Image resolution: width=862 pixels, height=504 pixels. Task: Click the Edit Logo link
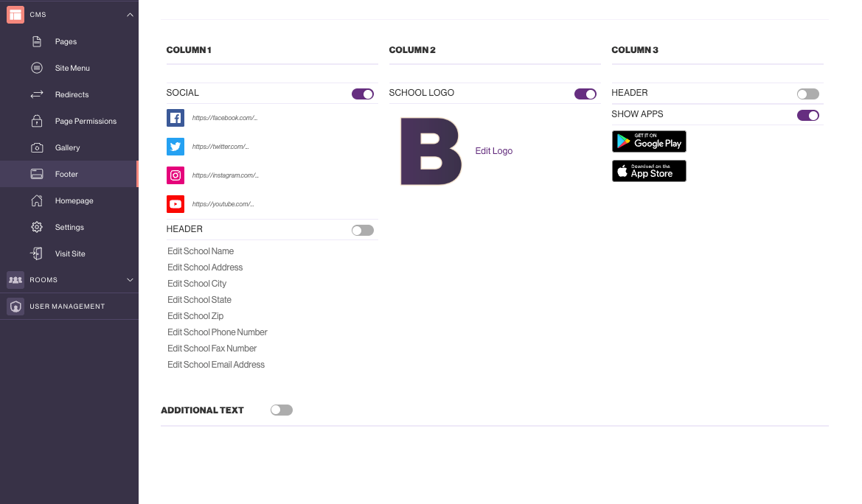point(494,151)
